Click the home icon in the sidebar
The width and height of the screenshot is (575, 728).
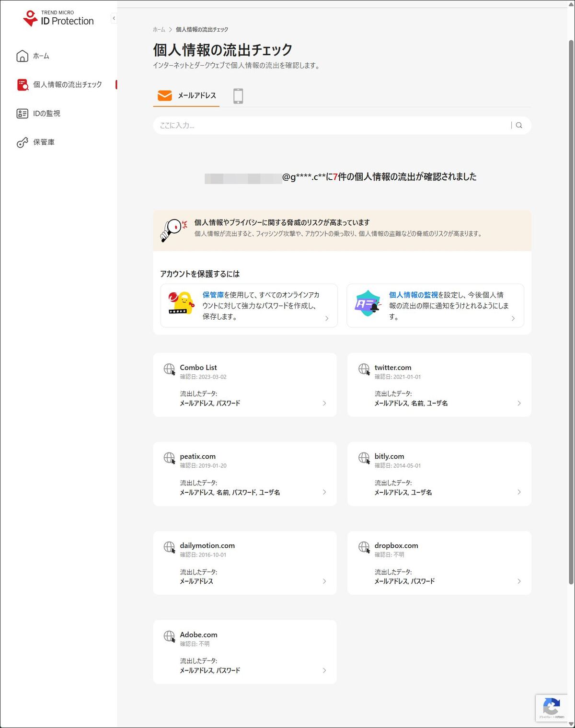tap(22, 56)
